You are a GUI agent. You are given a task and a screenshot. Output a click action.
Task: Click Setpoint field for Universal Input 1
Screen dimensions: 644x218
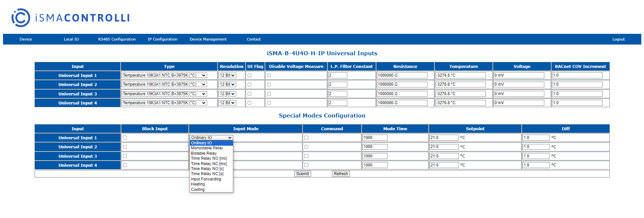[x=444, y=138]
